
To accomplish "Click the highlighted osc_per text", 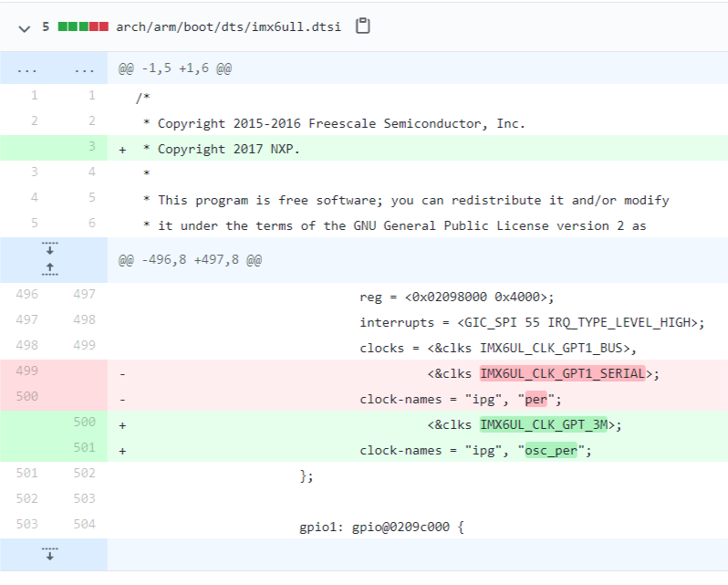I will pos(551,450).
